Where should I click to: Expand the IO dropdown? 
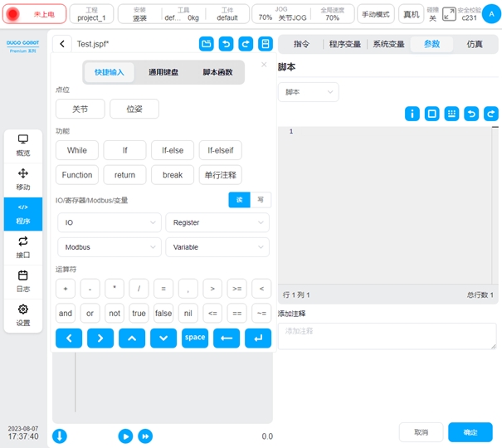(x=109, y=222)
